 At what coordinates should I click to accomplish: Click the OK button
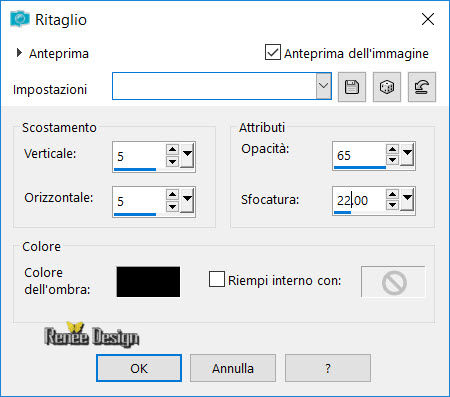tap(139, 368)
